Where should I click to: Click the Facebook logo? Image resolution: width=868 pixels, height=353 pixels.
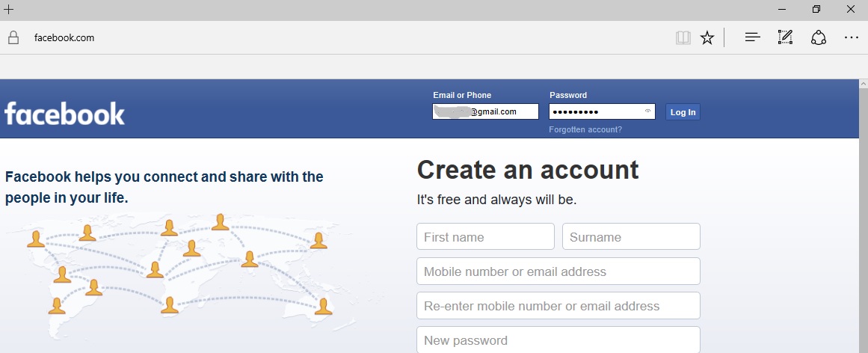65,113
